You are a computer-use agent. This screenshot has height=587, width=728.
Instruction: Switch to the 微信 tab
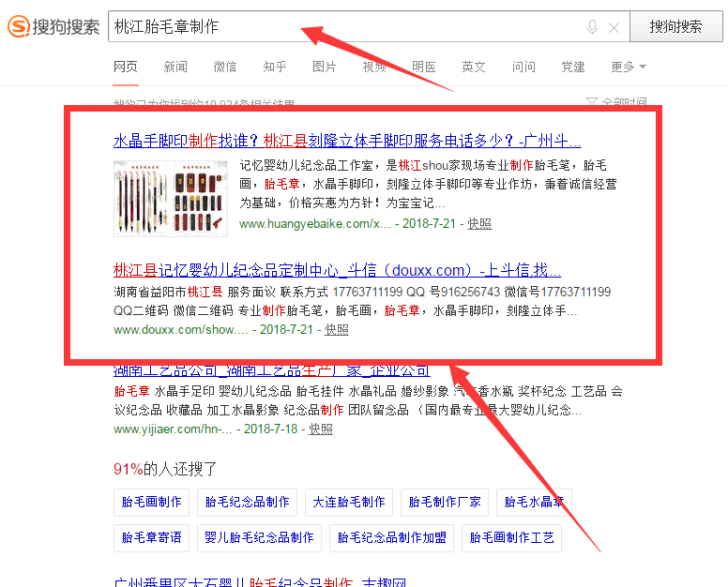click(x=225, y=67)
